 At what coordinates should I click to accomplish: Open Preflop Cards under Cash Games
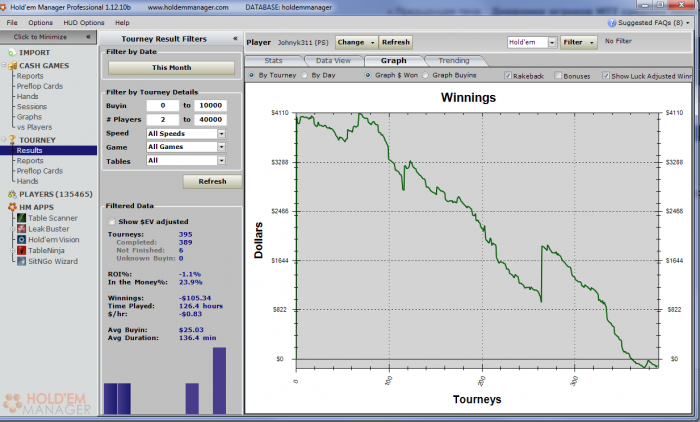[40, 86]
